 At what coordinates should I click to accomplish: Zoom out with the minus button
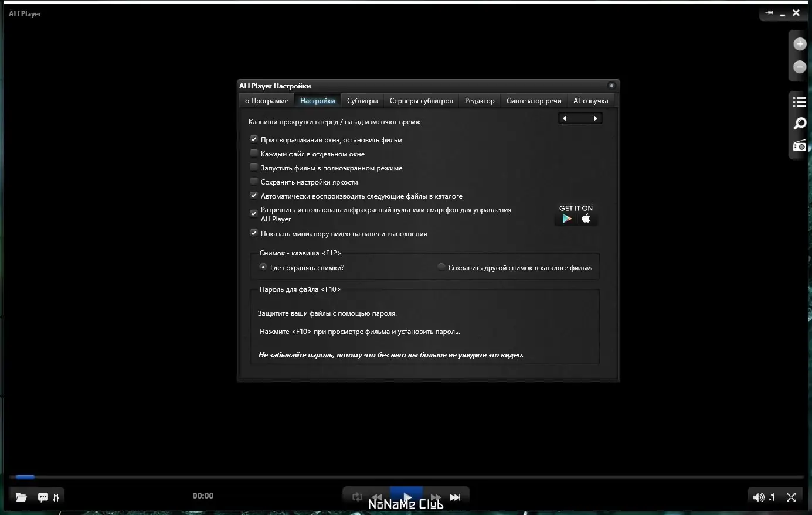point(800,67)
